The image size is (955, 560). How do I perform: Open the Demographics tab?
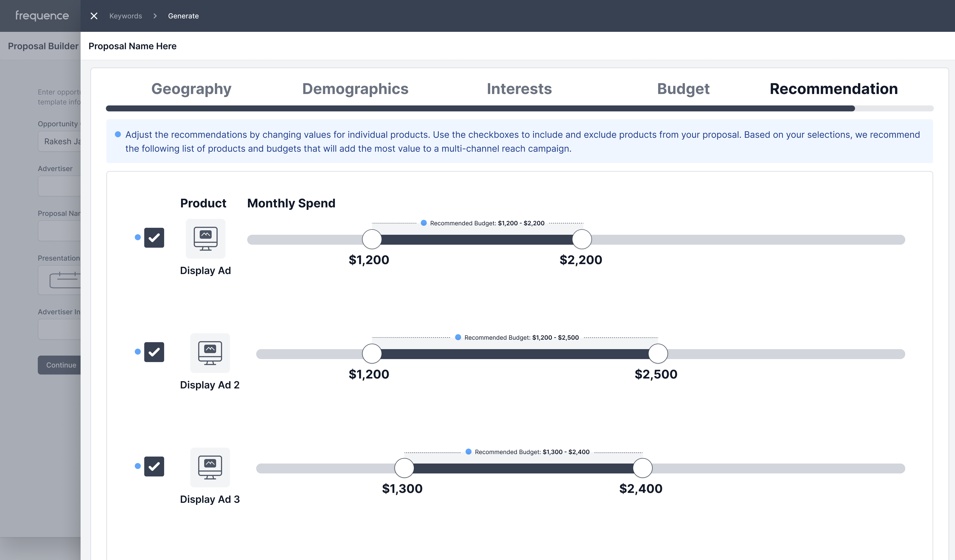coord(355,89)
